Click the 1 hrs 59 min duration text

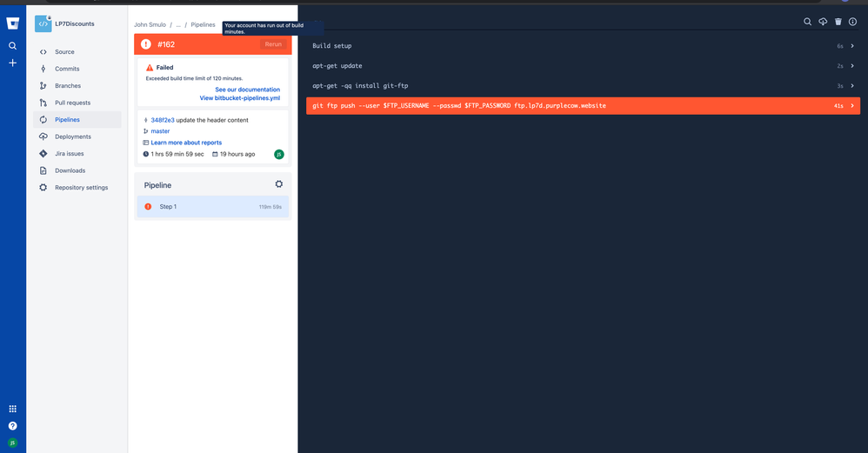click(177, 154)
